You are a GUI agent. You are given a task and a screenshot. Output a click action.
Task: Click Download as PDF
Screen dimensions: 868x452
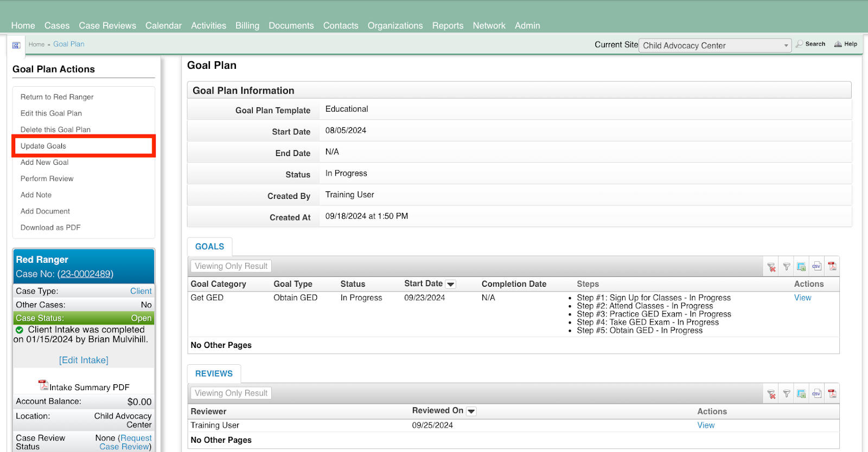click(x=50, y=227)
